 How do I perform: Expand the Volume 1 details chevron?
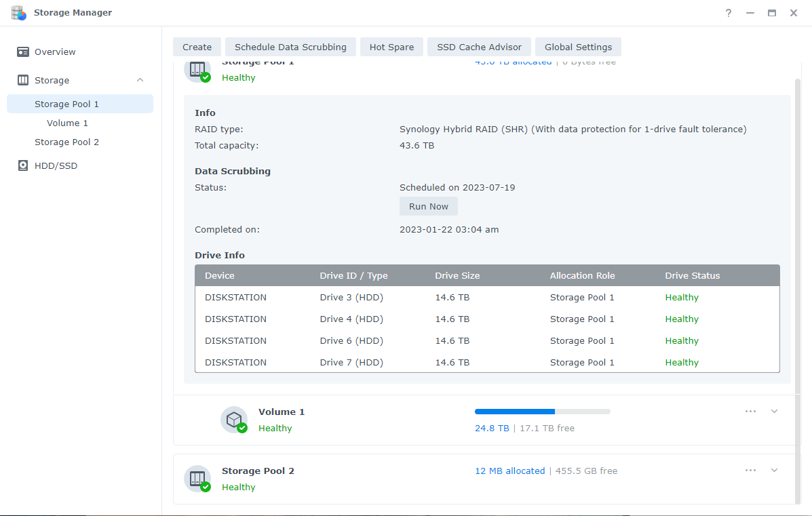tap(774, 412)
